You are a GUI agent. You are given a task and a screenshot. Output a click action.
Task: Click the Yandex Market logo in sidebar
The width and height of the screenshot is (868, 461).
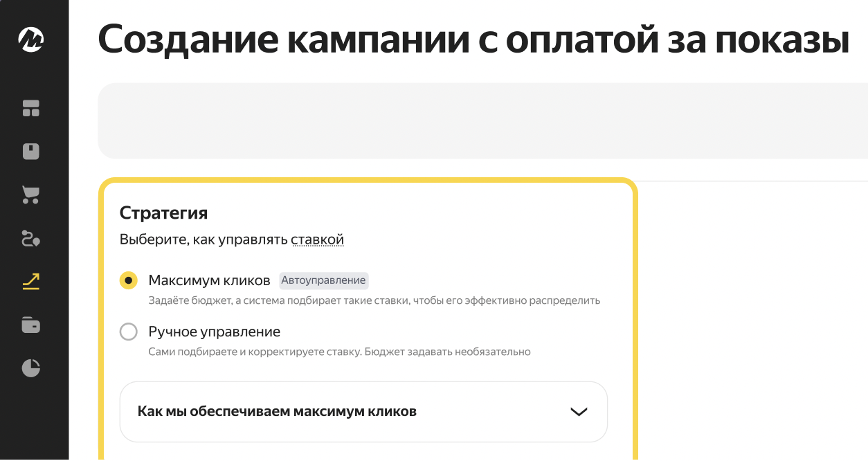[31, 39]
